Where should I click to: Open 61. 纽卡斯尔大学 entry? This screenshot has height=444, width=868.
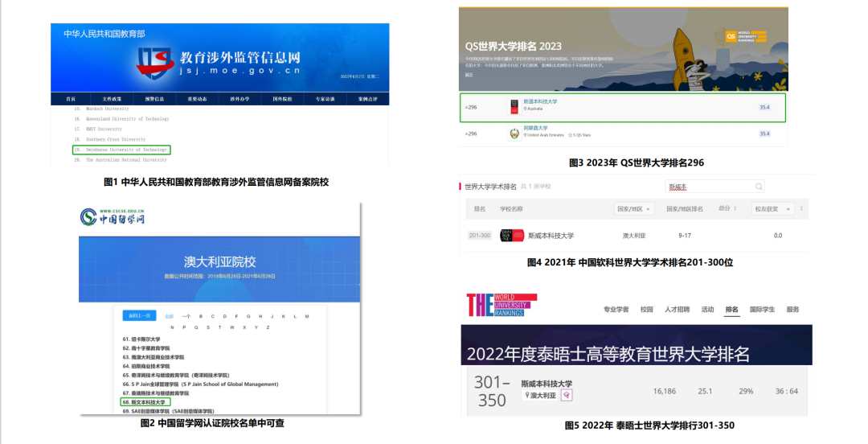141,339
